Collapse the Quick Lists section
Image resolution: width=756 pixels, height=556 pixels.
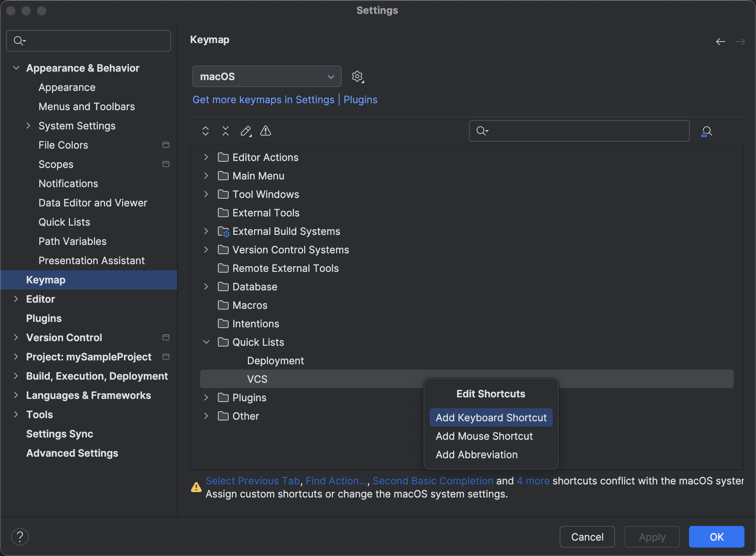206,342
